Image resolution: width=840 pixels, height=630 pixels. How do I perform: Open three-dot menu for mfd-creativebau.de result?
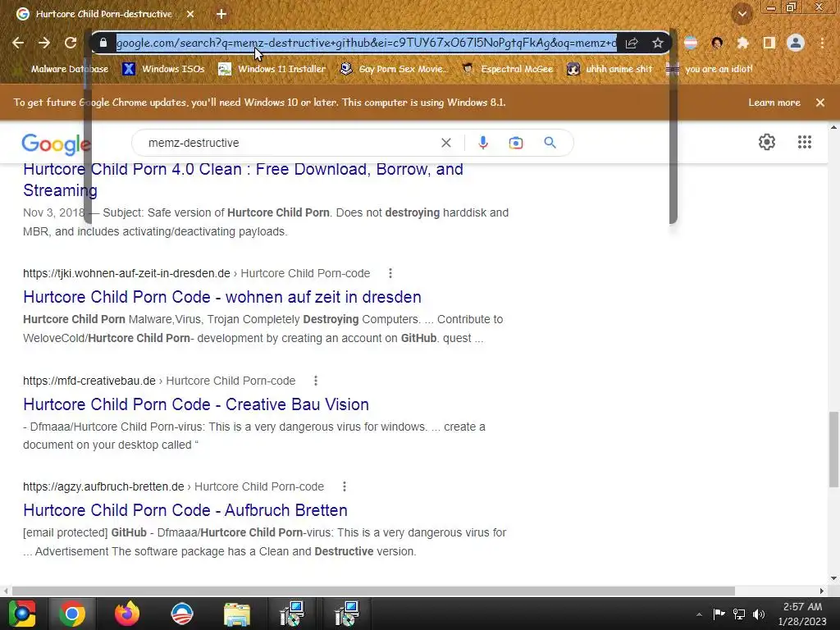click(x=316, y=381)
